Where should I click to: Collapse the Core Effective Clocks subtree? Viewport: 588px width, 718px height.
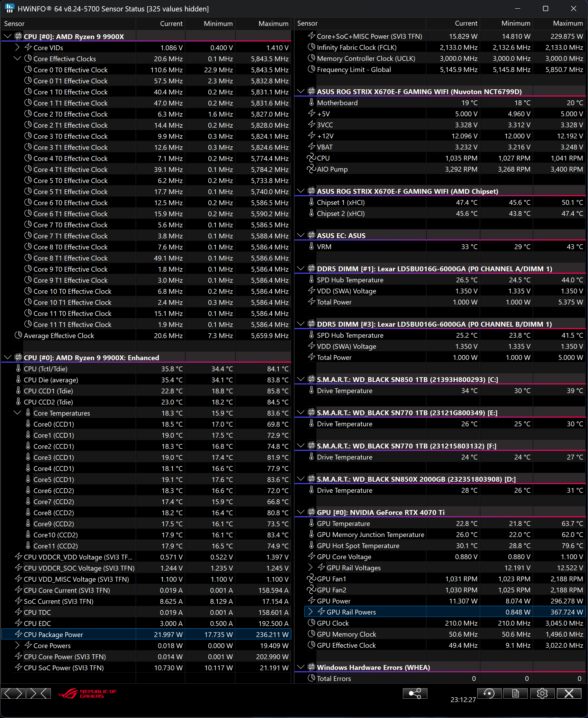click(x=17, y=58)
